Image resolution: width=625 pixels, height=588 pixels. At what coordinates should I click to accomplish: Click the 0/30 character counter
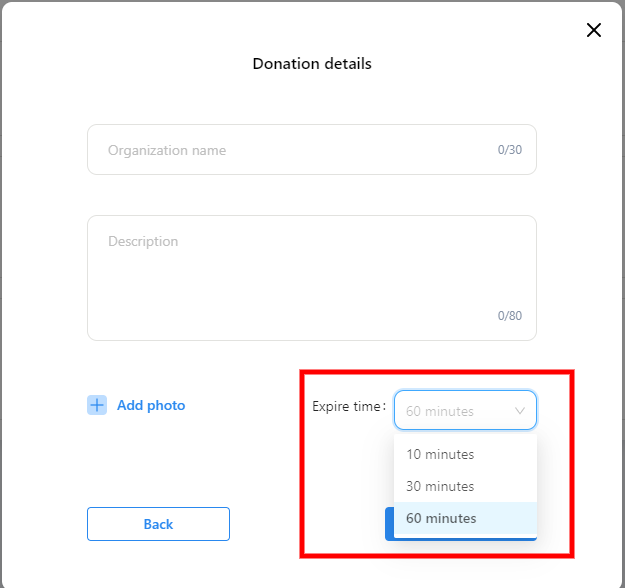(x=509, y=150)
